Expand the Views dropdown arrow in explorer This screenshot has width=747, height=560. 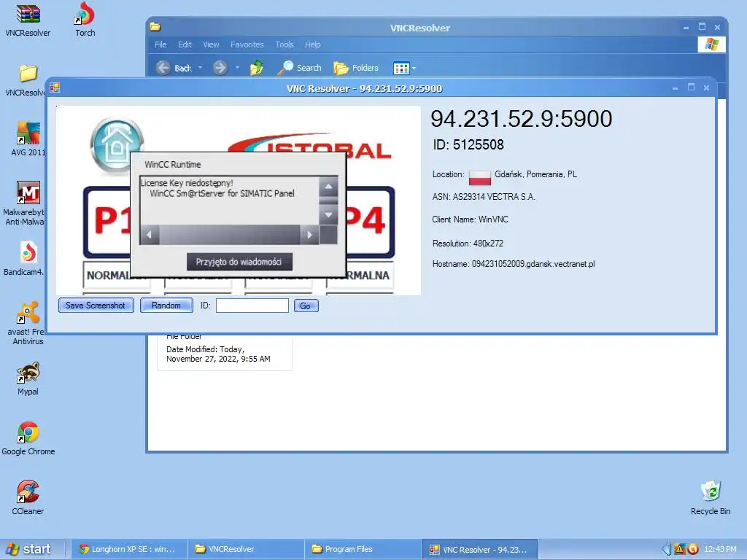click(414, 68)
